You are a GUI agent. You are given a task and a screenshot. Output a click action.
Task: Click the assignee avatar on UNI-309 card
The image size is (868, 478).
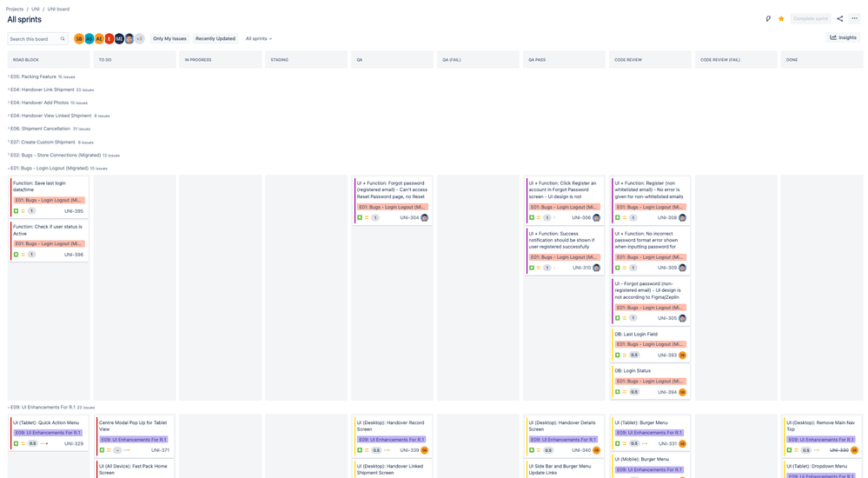[683, 268]
